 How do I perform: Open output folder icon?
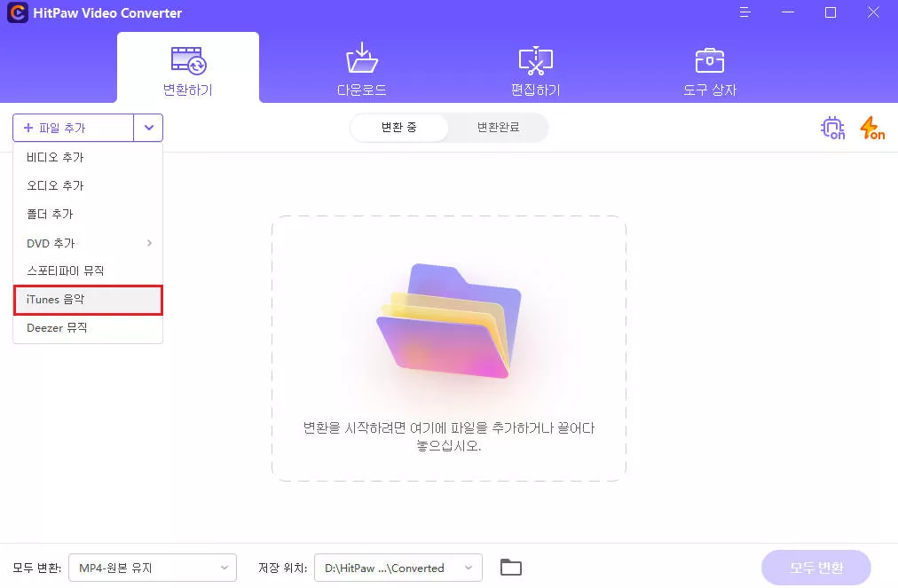[511, 568]
